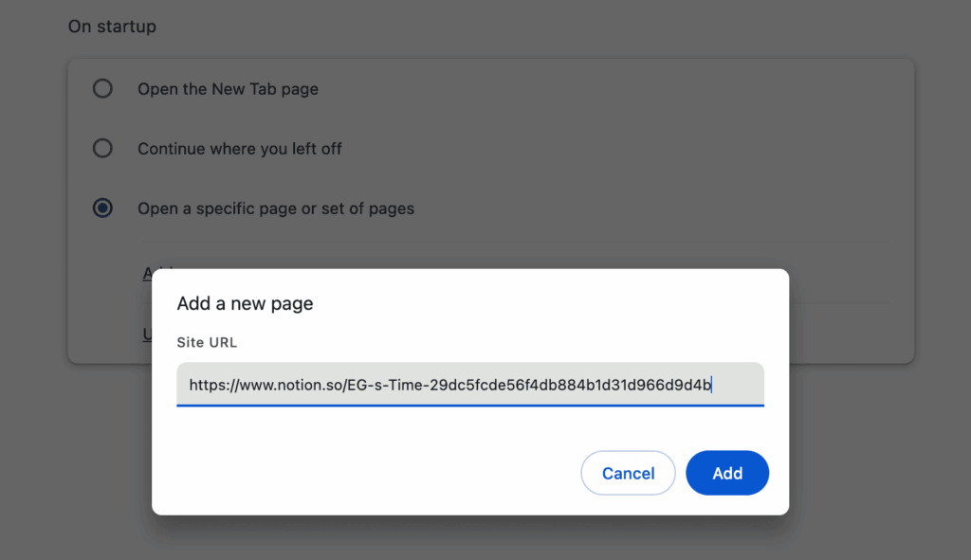
Task: Select the "Open the New Tab page" radio button
Action: [102, 89]
